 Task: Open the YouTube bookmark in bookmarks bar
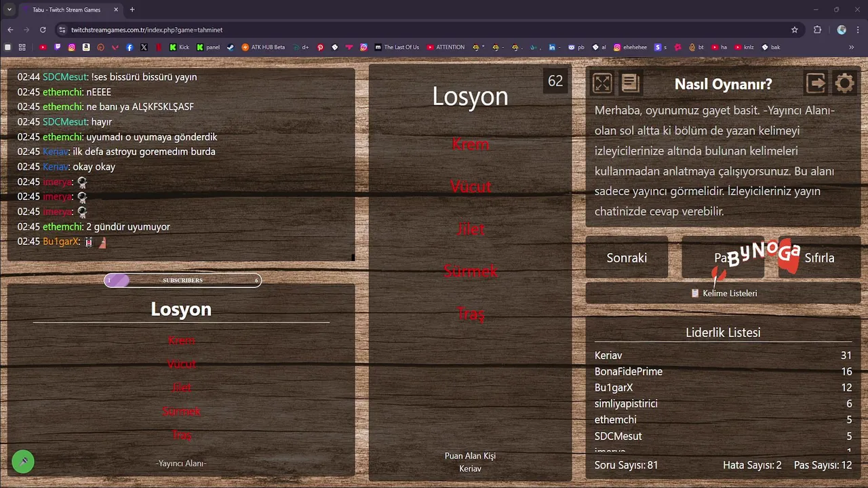click(x=43, y=47)
